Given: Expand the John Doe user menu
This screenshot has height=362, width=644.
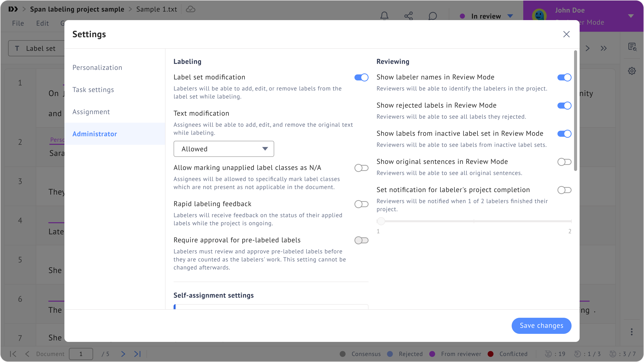Looking at the screenshot, I should click(631, 16).
